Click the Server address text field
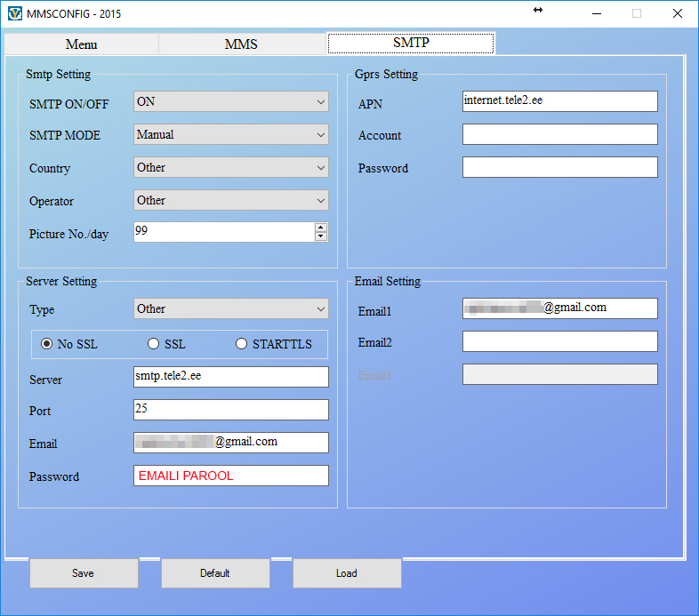Viewport: 699px width, 616px height. pos(230,377)
